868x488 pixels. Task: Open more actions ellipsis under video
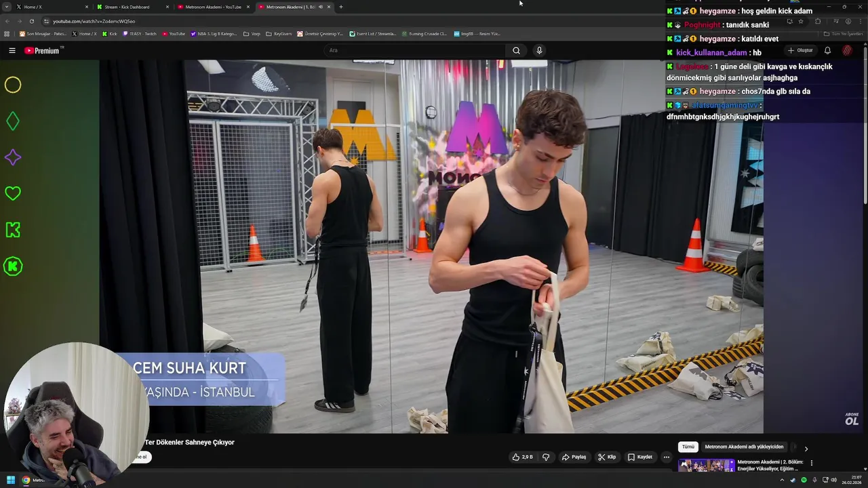point(666,457)
